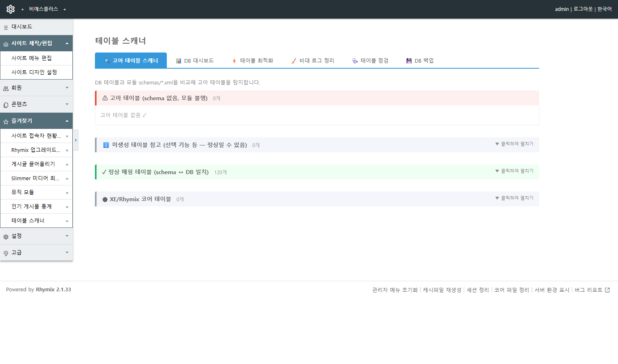Viewport: 618px width, 364px height.
Task: Collapse the sidebar using the arrow handle
Action: click(76, 140)
